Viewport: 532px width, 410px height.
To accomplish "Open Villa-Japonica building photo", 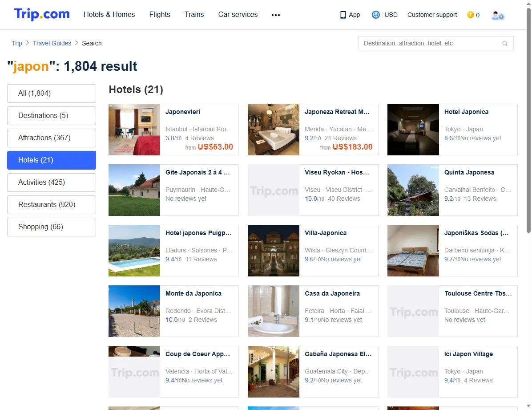I will click(274, 250).
